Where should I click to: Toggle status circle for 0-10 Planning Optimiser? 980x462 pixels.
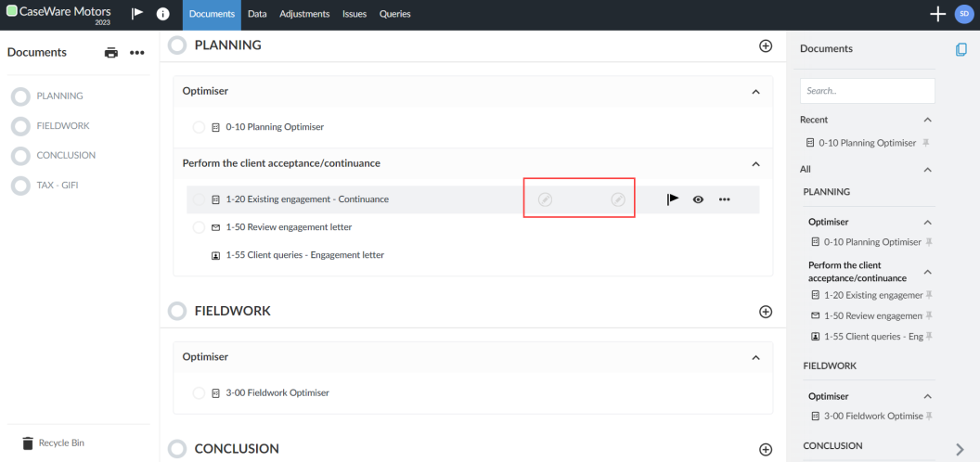tap(199, 127)
